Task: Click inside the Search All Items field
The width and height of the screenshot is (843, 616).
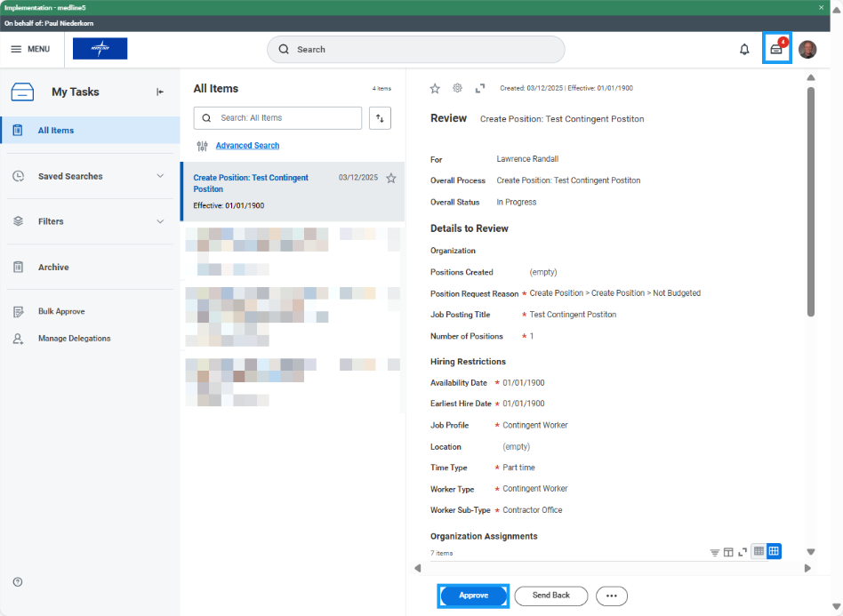Action: pos(277,117)
